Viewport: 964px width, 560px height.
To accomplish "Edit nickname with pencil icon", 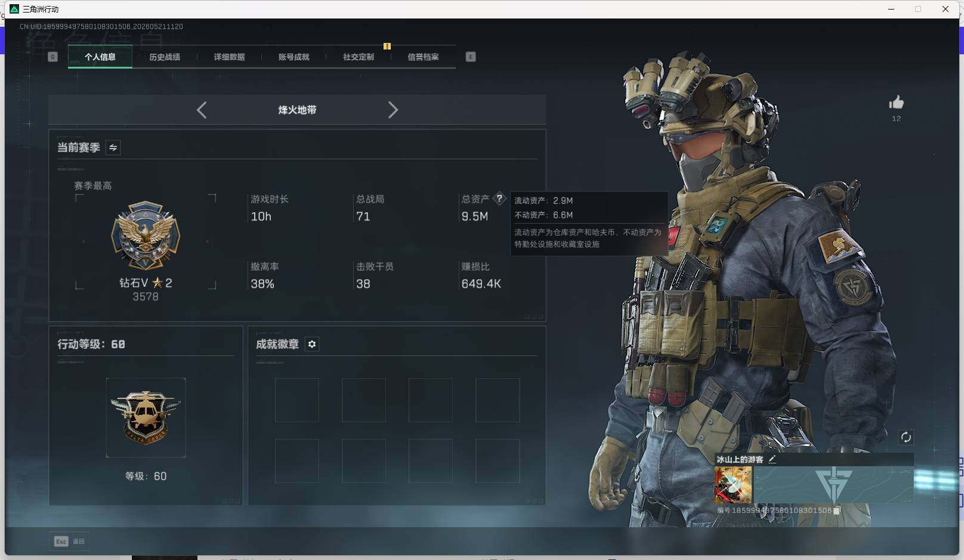I will click(772, 459).
